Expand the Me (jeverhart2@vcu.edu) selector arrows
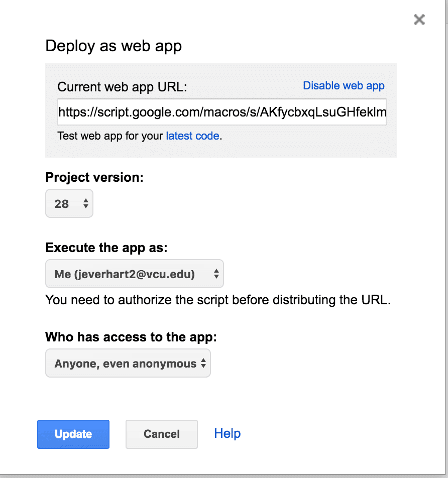448x478 pixels. pos(216,274)
